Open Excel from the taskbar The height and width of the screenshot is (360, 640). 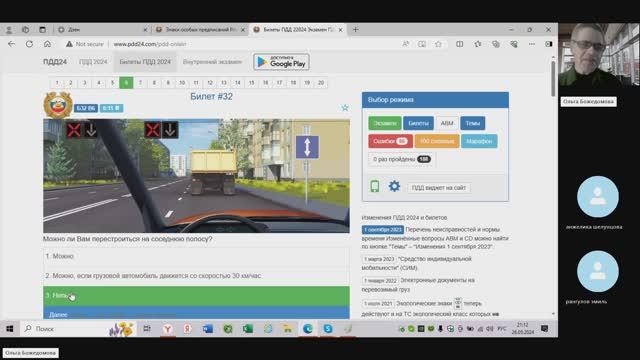pyautogui.click(x=247, y=329)
